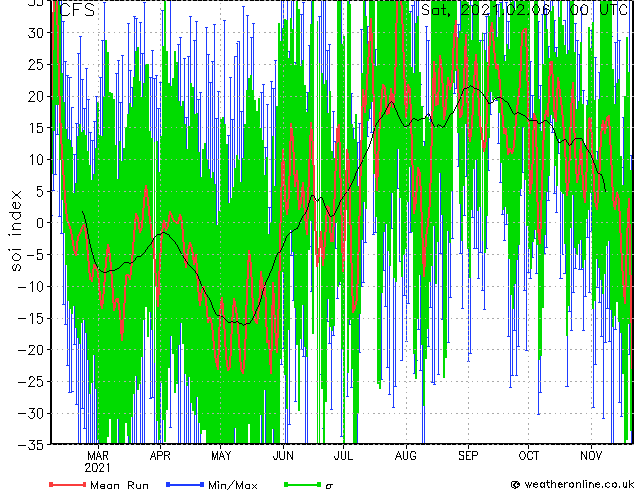Click the APR month axis label
Image resolution: width=634 pixels, height=490 pixels.
pyautogui.click(x=160, y=456)
